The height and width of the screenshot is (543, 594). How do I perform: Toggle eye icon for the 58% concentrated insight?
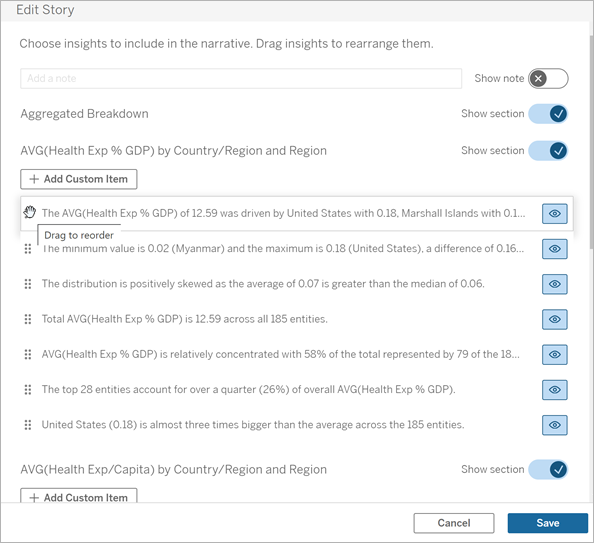coord(555,355)
